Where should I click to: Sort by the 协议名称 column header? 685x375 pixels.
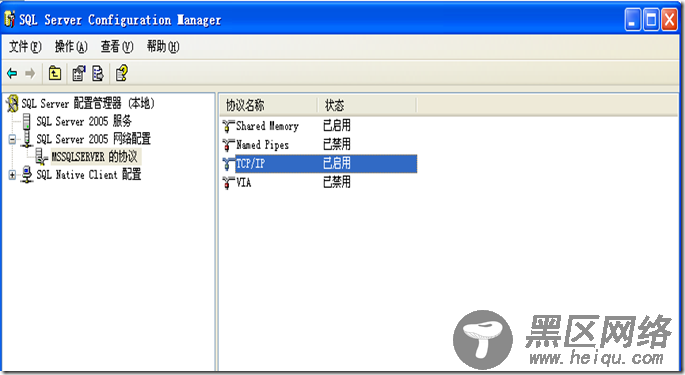click(x=268, y=105)
